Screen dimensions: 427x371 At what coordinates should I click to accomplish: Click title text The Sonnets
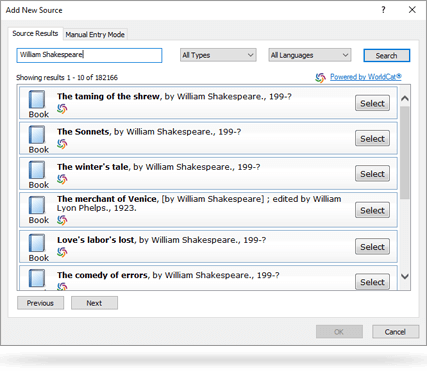[x=83, y=132]
